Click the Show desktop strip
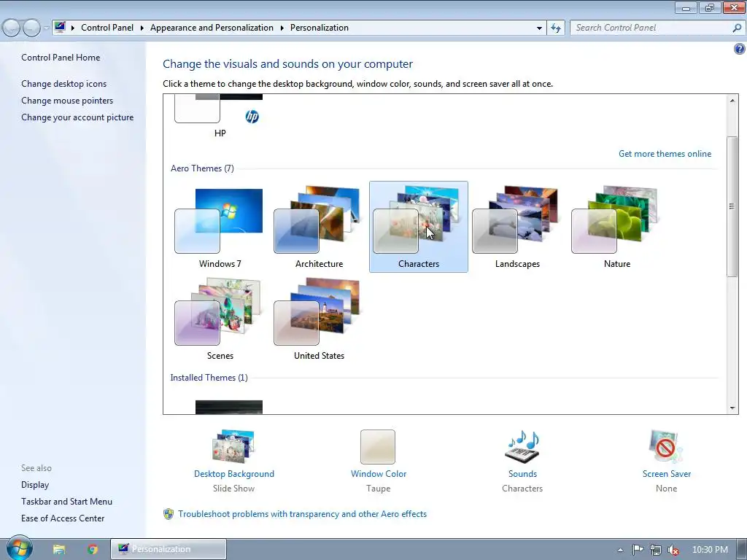 [742, 550]
